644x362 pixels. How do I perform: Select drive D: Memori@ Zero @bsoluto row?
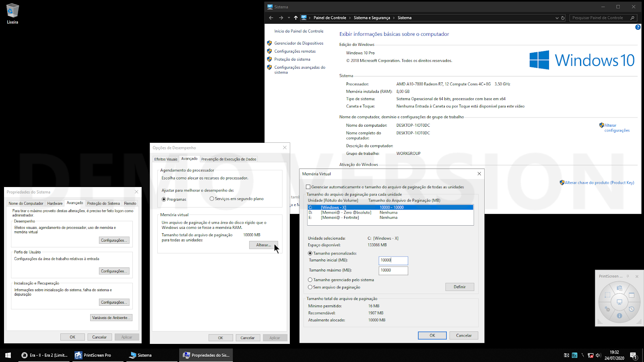point(390,212)
